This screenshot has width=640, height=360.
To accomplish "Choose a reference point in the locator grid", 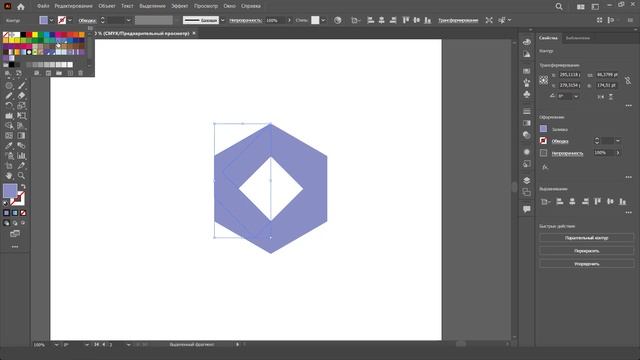I will (544, 80).
